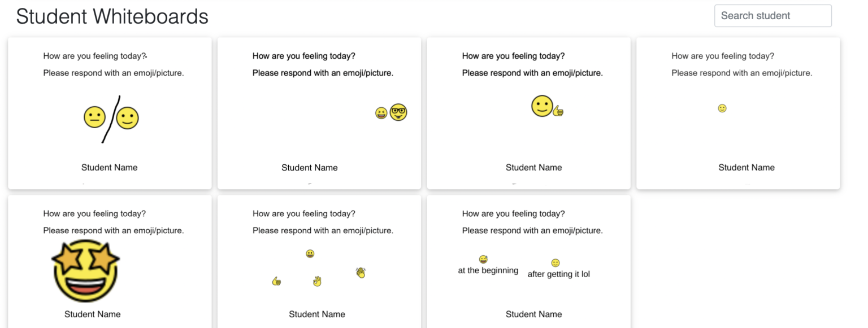The width and height of the screenshot is (868, 328).
Task: Click the grinning emoji above the hand emojis
Action: [x=310, y=254]
